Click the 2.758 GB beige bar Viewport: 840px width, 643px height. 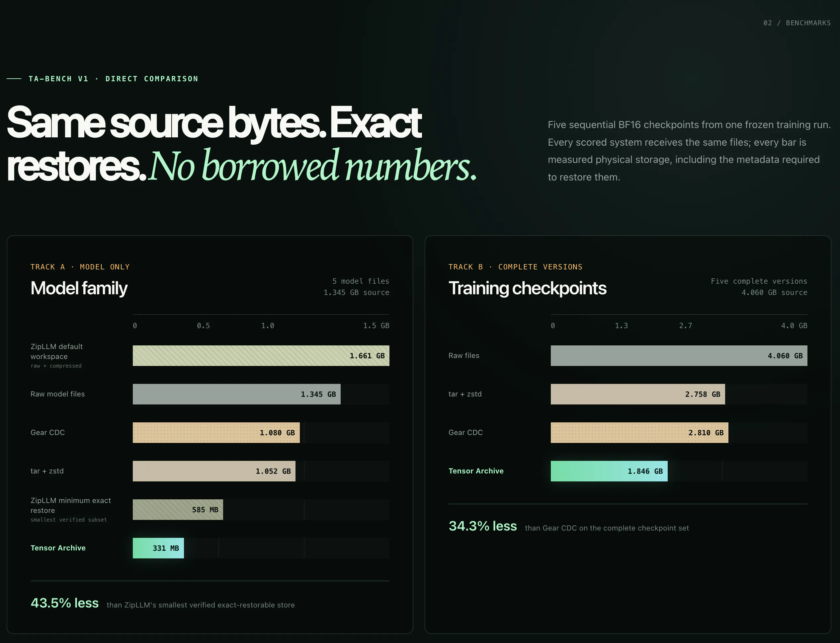[x=638, y=394]
